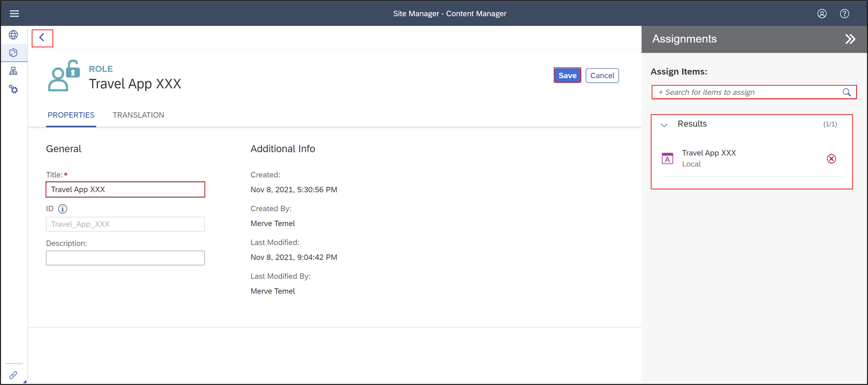Open the hamburger navigation menu

[14, 13]
